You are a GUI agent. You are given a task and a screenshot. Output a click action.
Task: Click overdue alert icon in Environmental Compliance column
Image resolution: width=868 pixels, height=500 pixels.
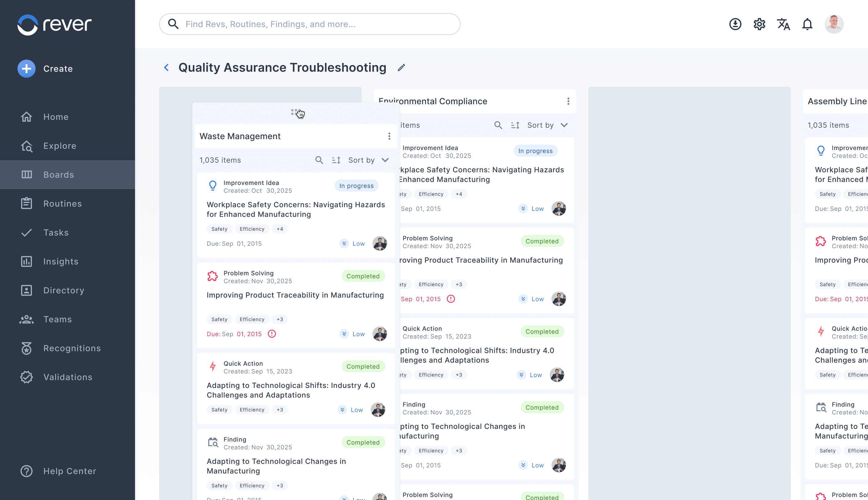click(x=451, y=299)
